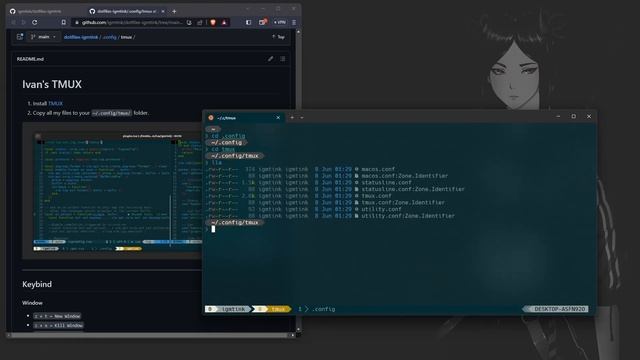Select the yellow tmux window in status bar
Screen dimensions: 640x360
click(272, 309)
